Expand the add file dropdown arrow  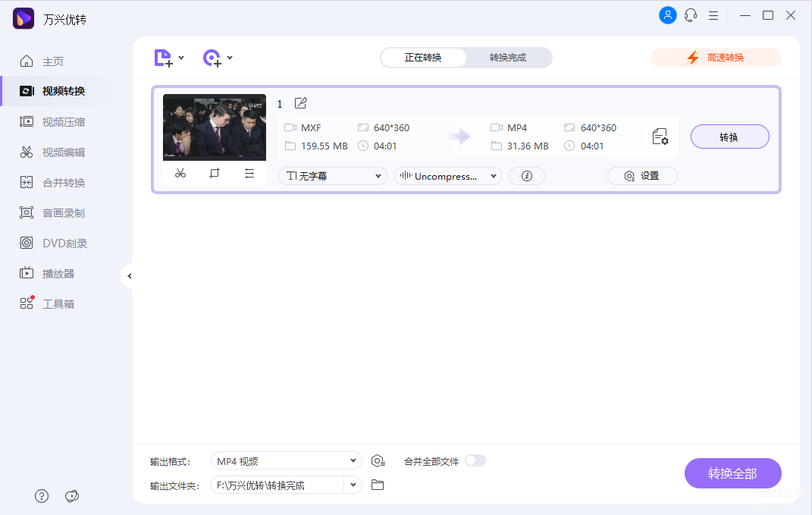coord(181,58)
